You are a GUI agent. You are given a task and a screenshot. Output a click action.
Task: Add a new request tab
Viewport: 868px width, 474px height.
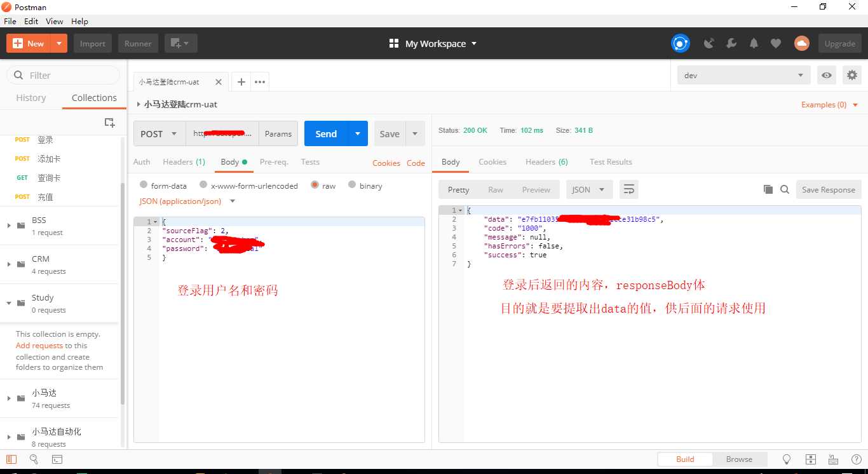(x=241, y=81)
